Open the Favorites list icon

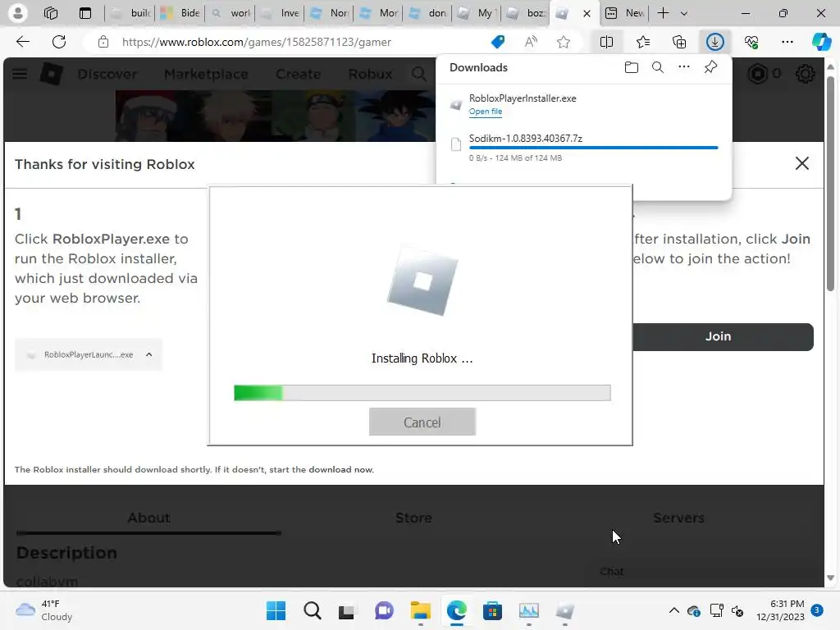point(643,42)
